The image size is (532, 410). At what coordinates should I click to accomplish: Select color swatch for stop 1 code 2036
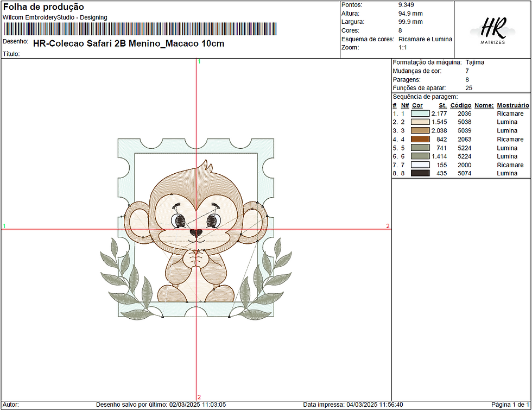point(420,113)
